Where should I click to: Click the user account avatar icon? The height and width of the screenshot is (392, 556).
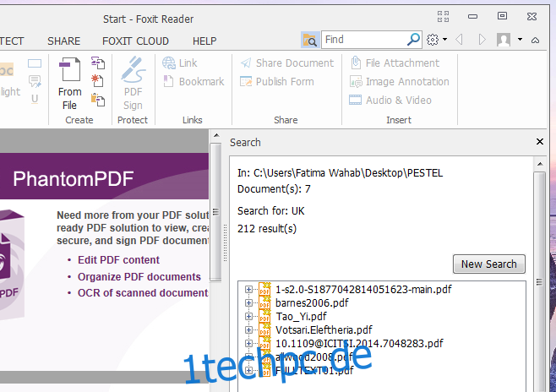tap(504, 40)
